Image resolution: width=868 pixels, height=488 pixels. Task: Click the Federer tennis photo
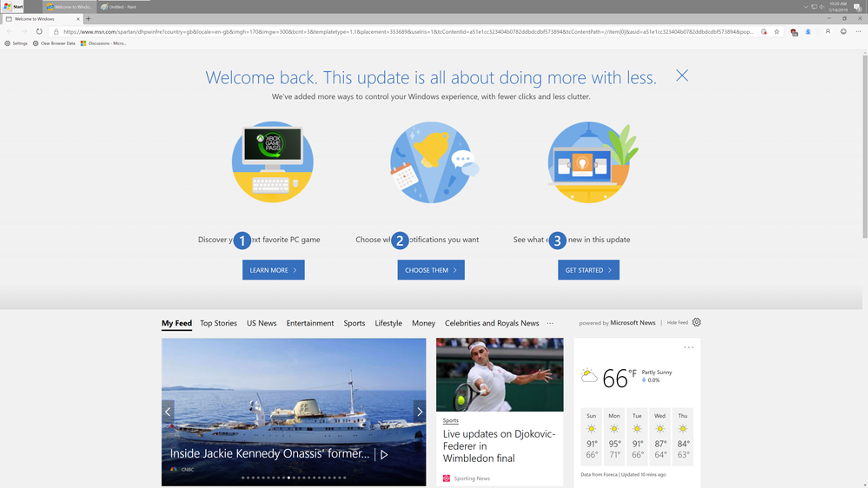[500, 374]
